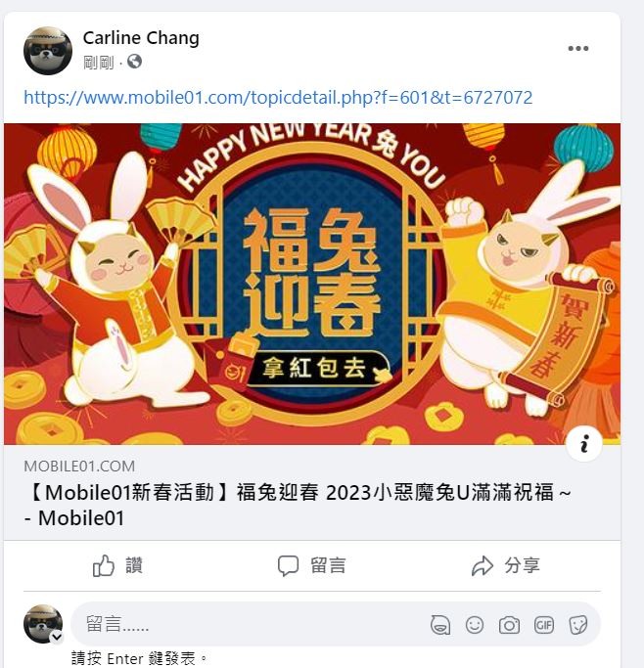Open the mobile01.com topicdetail URL link
The width and height of the screenshot is (644, 668).
pyautogui.click(x=278, y=98)
